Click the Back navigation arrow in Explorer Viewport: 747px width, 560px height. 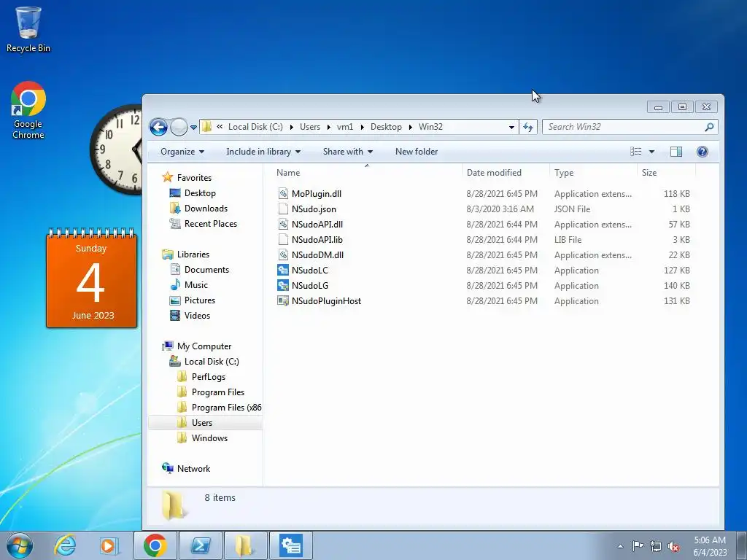158,127
